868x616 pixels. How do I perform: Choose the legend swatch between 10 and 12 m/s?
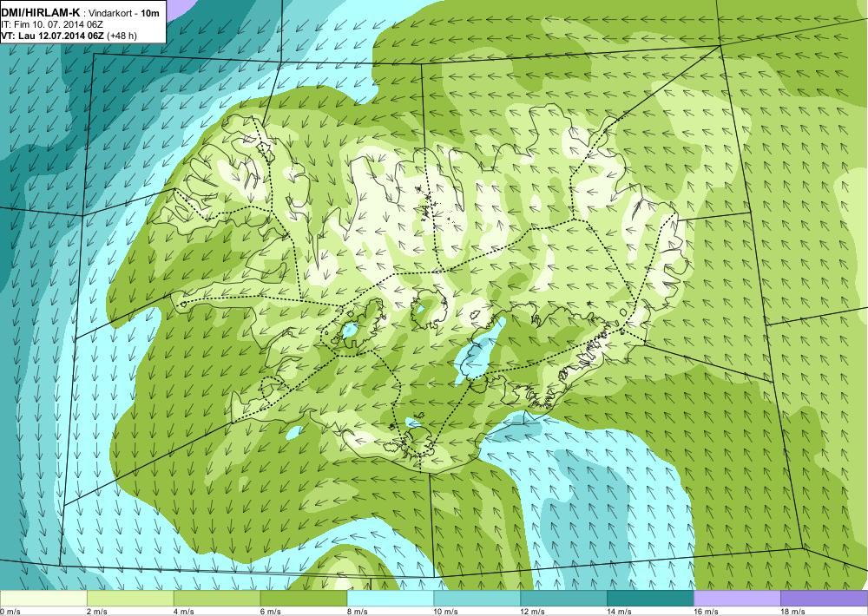coord(477,599)
